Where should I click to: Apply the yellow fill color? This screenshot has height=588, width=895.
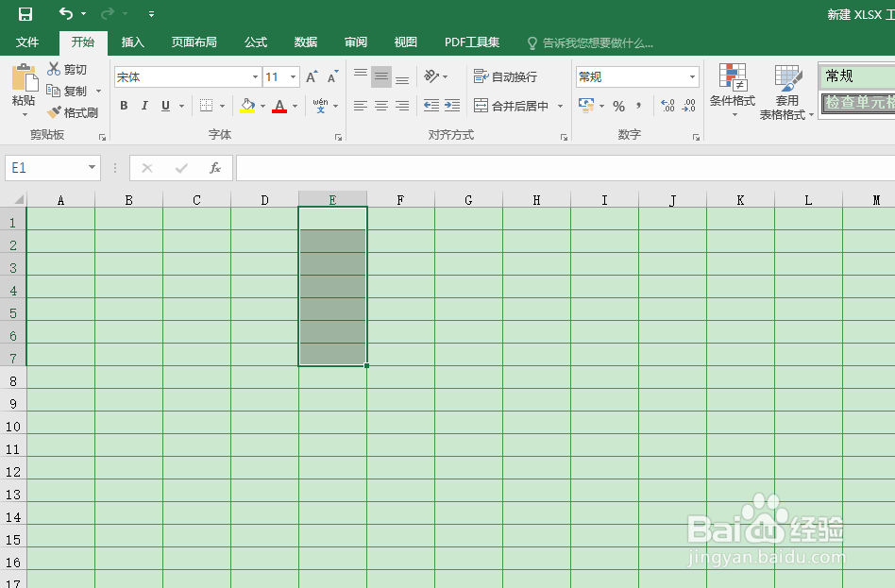247,106
